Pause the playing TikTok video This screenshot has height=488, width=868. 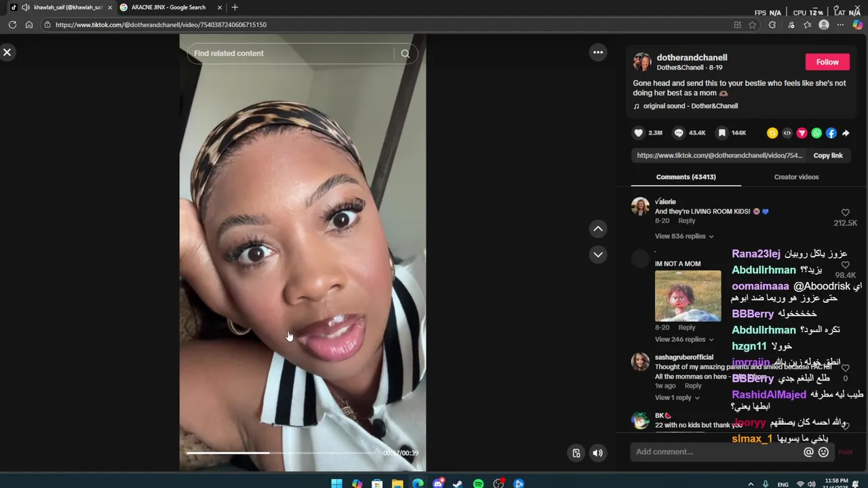[x=302, y=252]
